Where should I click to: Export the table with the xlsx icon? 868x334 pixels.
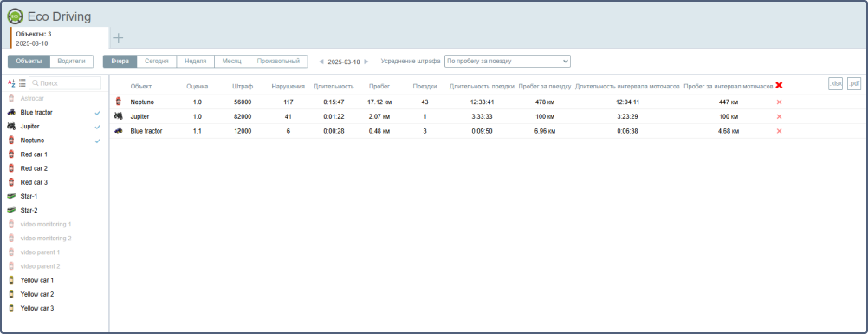coord(835,84)
